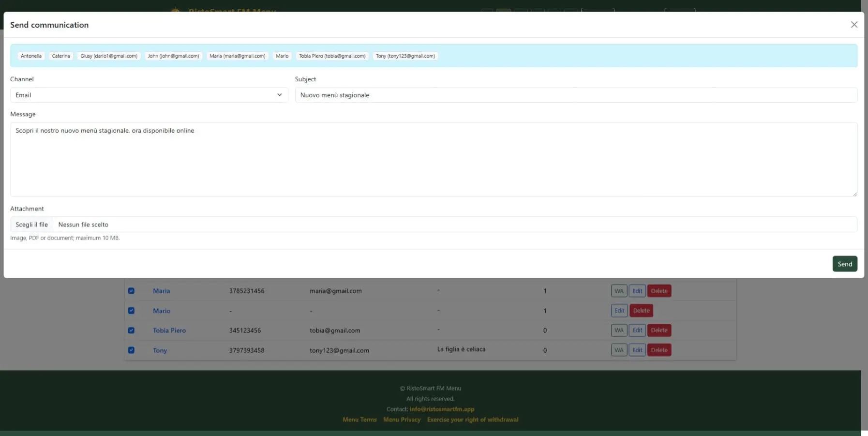Click WA button in Tobia Piero's row
This screenshot has height=436, width=868.
619,330
